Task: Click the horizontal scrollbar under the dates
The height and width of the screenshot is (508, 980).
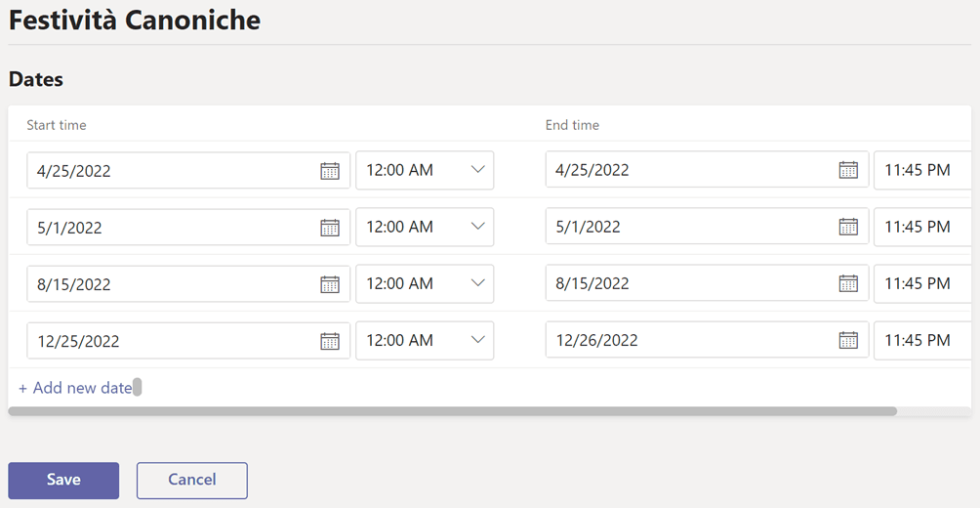Action: coord(453,411)
